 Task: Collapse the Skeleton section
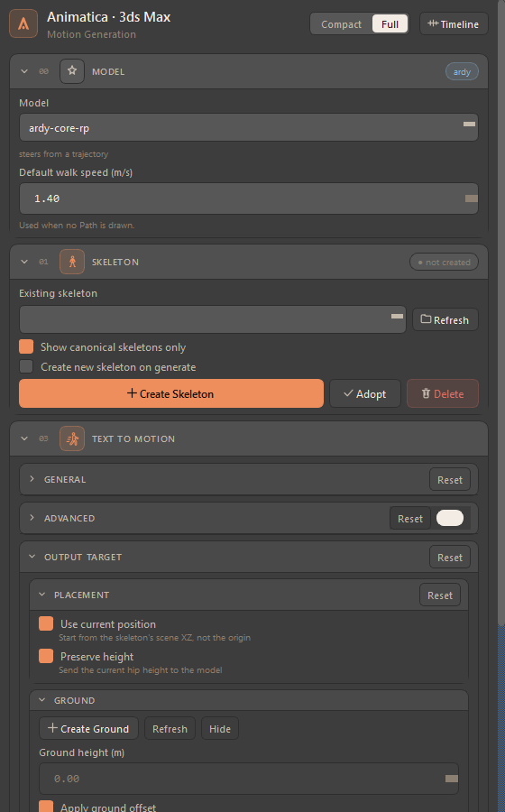[x=24, y=262]
